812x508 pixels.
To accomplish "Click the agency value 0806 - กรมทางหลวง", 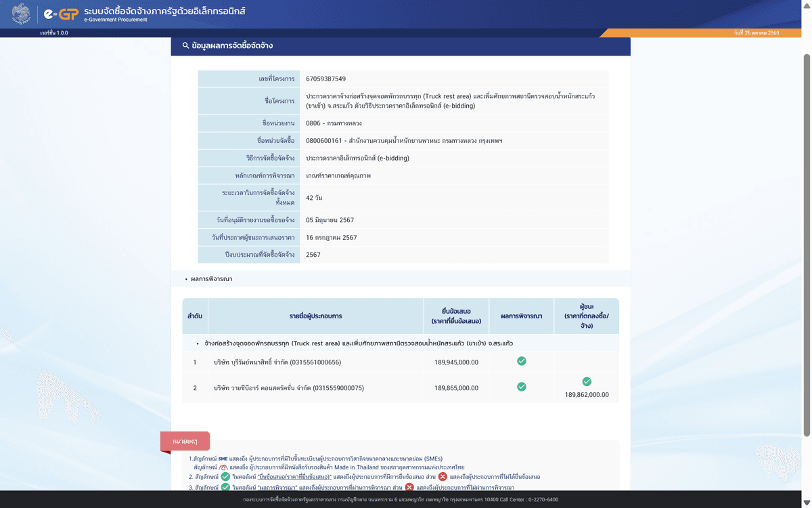I will (x=334, y=123).
